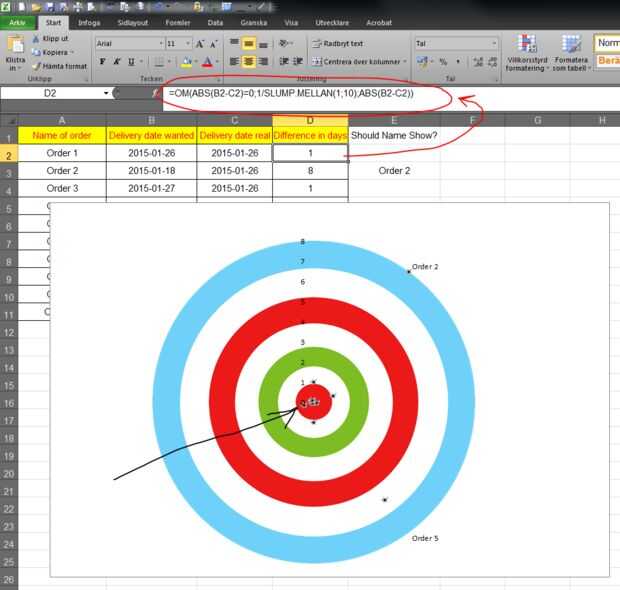Click the increase decimal icon

point(478,62)
